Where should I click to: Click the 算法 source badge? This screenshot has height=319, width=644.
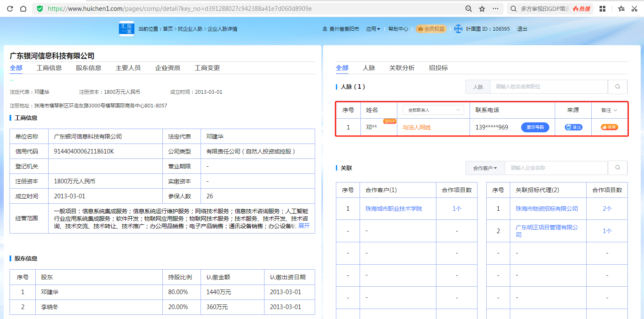573,127
